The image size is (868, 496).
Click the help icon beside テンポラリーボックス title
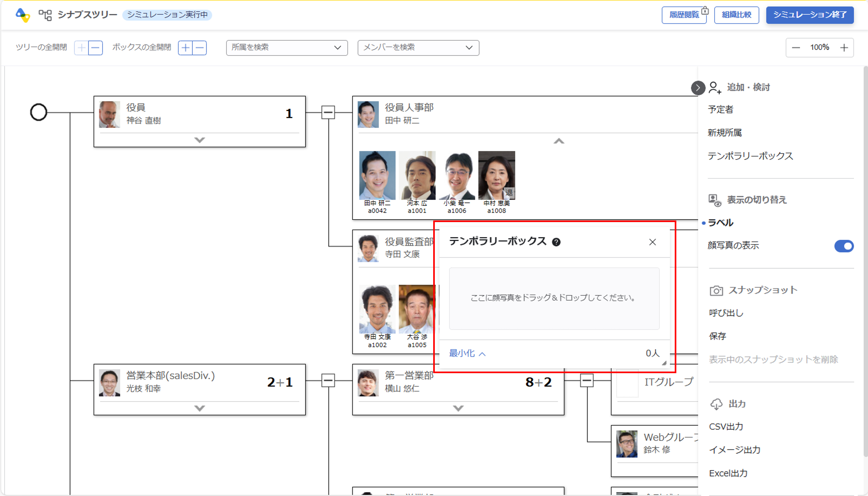(556, 242)
